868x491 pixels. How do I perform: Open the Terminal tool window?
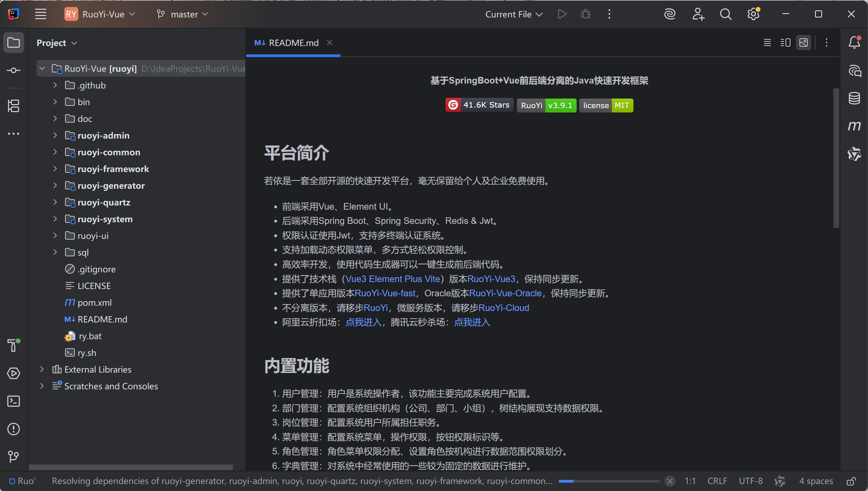point(14,401)
